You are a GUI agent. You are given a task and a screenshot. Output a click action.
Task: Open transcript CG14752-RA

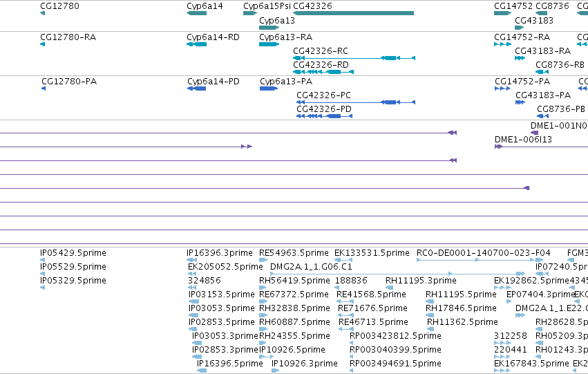click(x=522, y=37)
